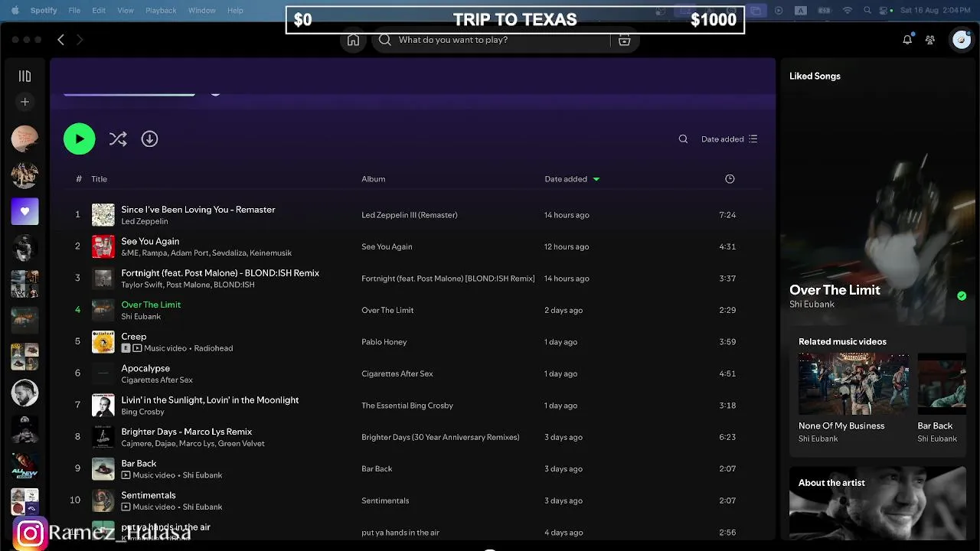Open Brighter Days (30 Year Anniversary Remixes) album
This screenshot has height=551, width=980.
coord(440,437)
